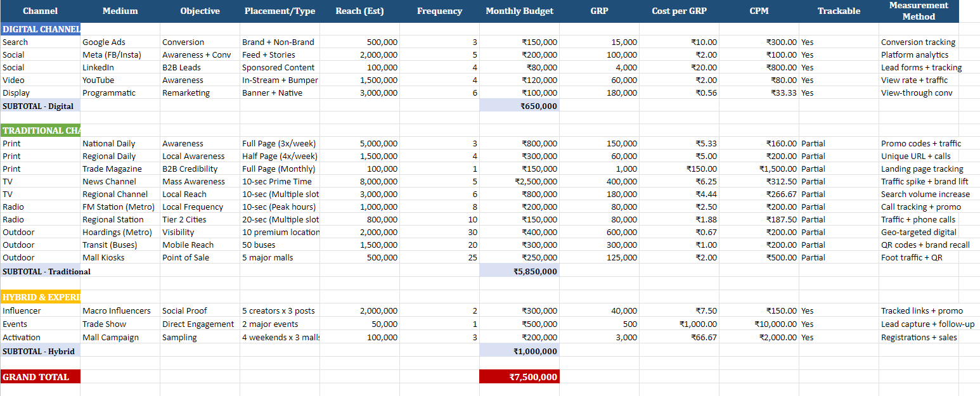Click the Programmatic cell
980x396 pixels.
pyautogui.click(x=120, y=93)
